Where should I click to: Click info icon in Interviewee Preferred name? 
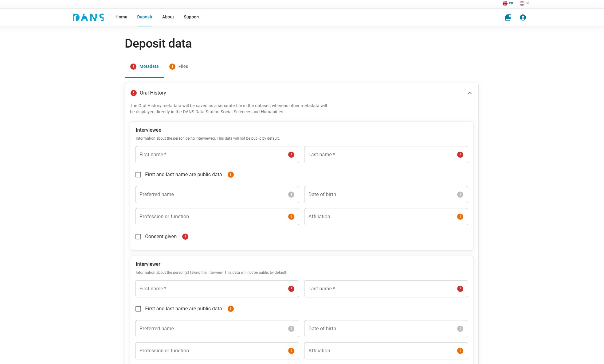click(x=291, y=195)
